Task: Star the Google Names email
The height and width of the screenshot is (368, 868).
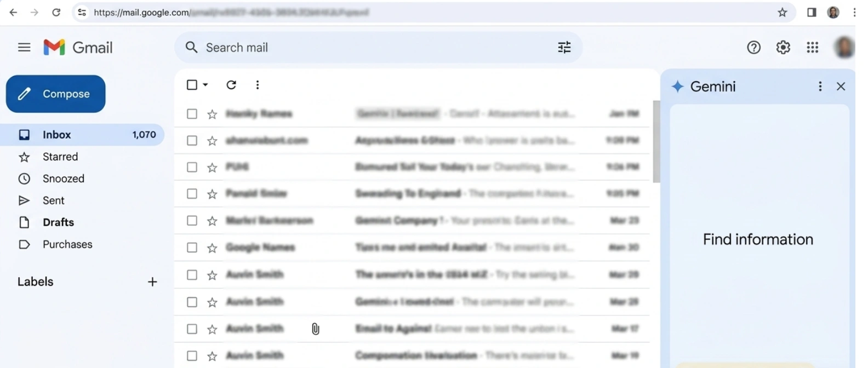Action: (212, 248)
